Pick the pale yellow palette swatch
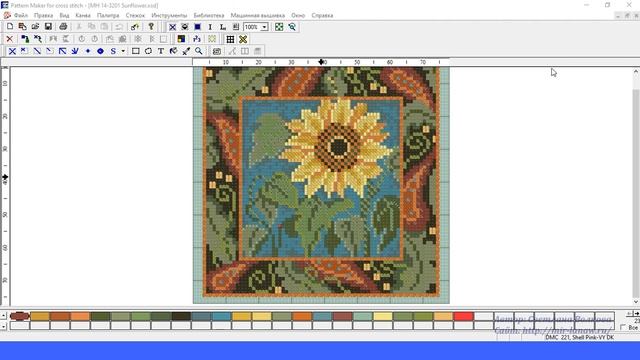The width and height of the screenshot is (640, 360). pos(382,316)
